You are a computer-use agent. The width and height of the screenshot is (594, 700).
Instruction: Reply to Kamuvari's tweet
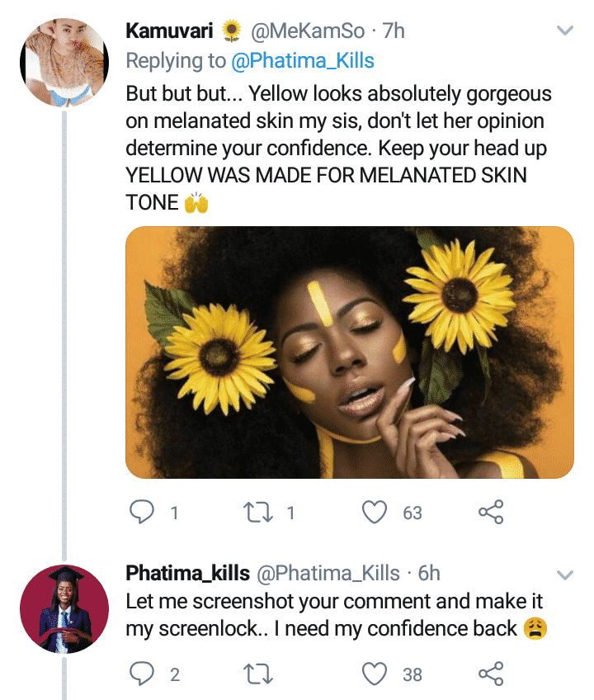click(144, 513)
